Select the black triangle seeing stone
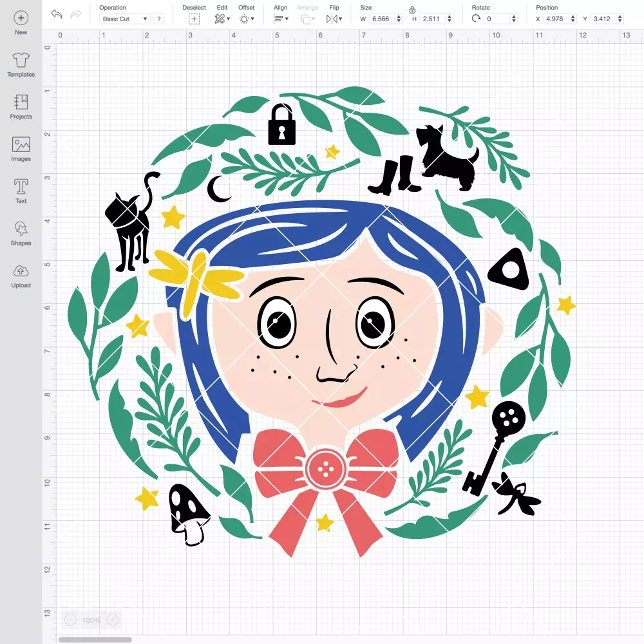The image size is (644, 644). (x=507, y=269)
